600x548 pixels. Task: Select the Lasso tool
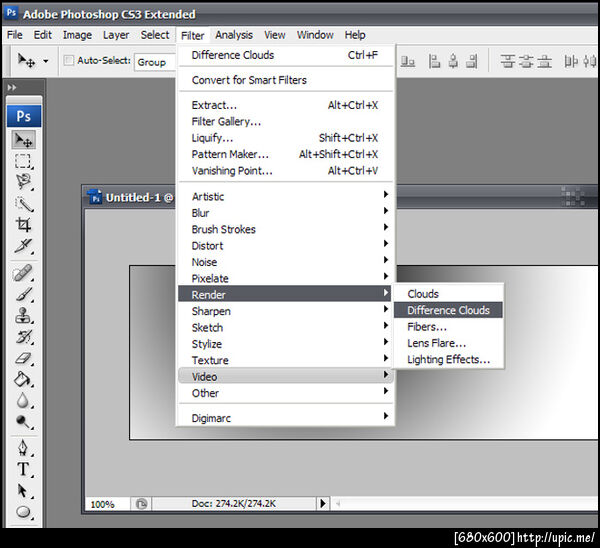pyautogui.click(x=24, y=182)
